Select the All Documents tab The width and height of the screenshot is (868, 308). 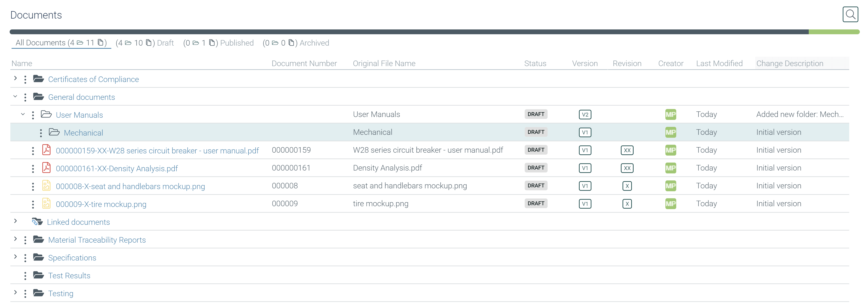pos(61,43)
